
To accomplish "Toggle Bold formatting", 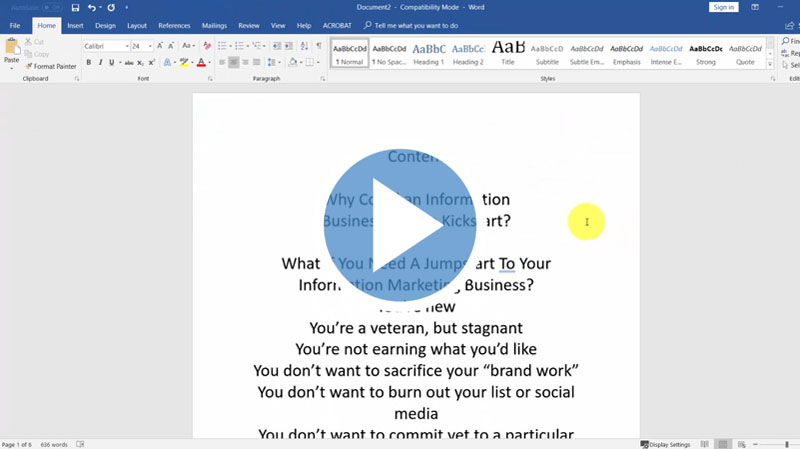I will tap(88, 62).
